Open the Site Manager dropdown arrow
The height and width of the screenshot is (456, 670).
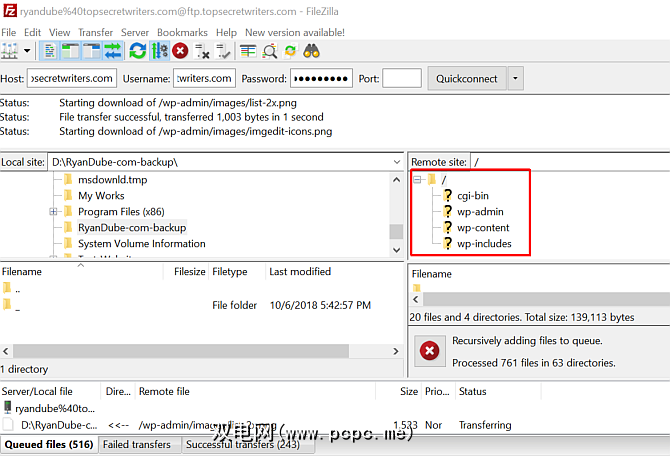[27, 51]
